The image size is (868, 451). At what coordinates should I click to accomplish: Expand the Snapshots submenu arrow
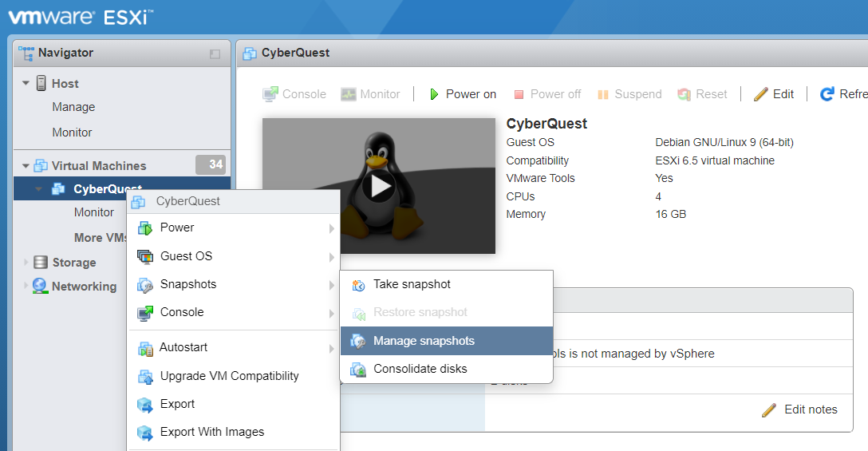click(332, 285)
